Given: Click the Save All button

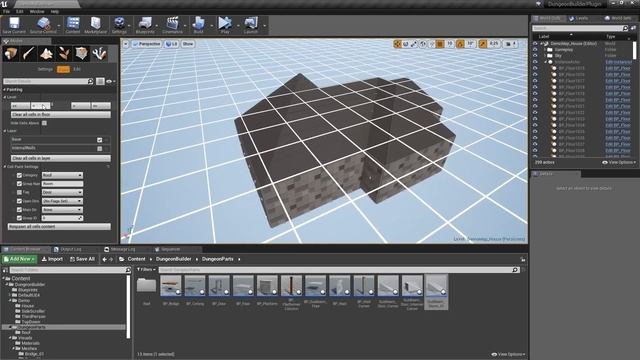Looking at the screenshot, I should pos(82,259).
